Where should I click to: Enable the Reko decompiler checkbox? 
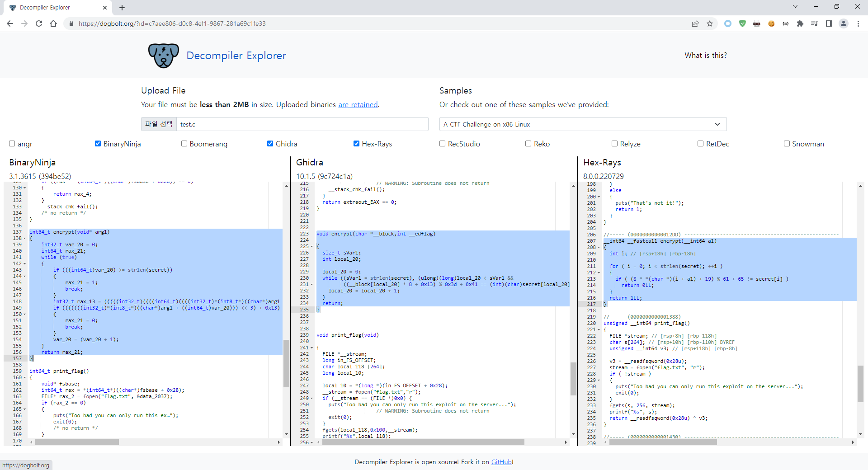(528, 144)
